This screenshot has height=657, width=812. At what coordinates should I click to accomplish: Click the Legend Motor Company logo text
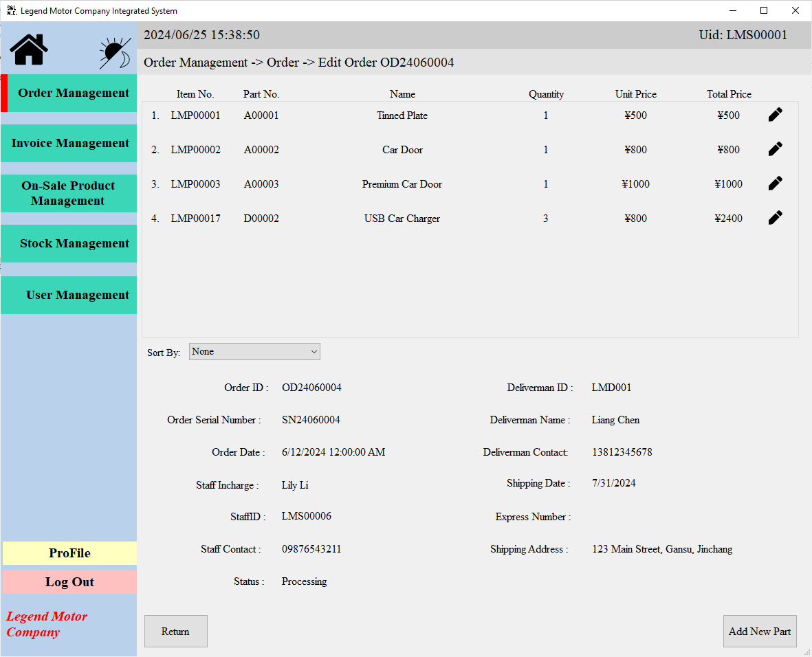click(46, 624)
